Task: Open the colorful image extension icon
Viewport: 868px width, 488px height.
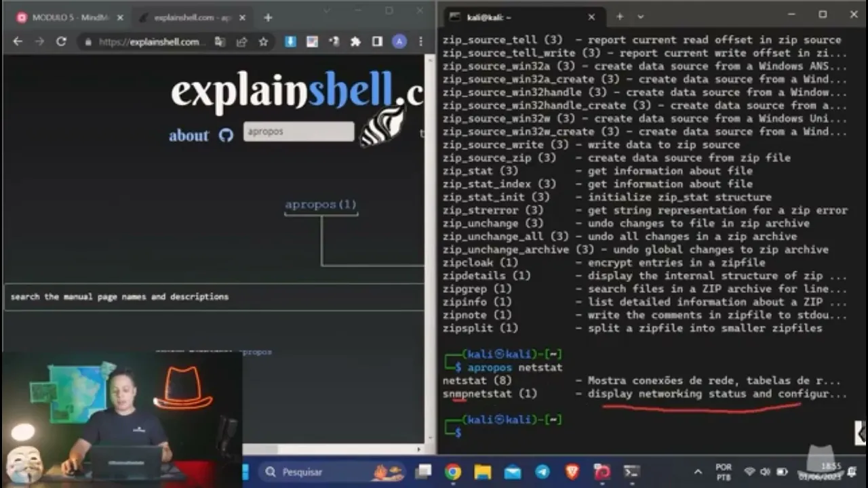Action: pyautogui.click(x=312, y=42)
